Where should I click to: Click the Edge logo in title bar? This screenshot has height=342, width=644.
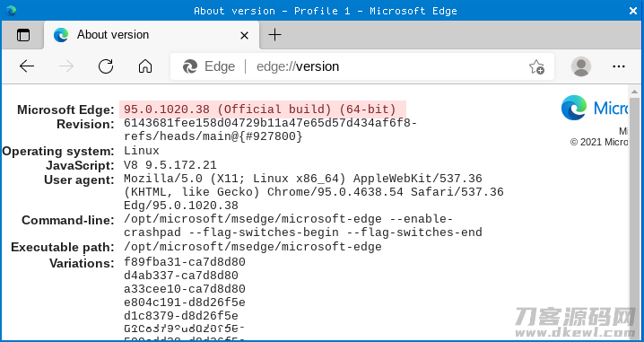11,11
